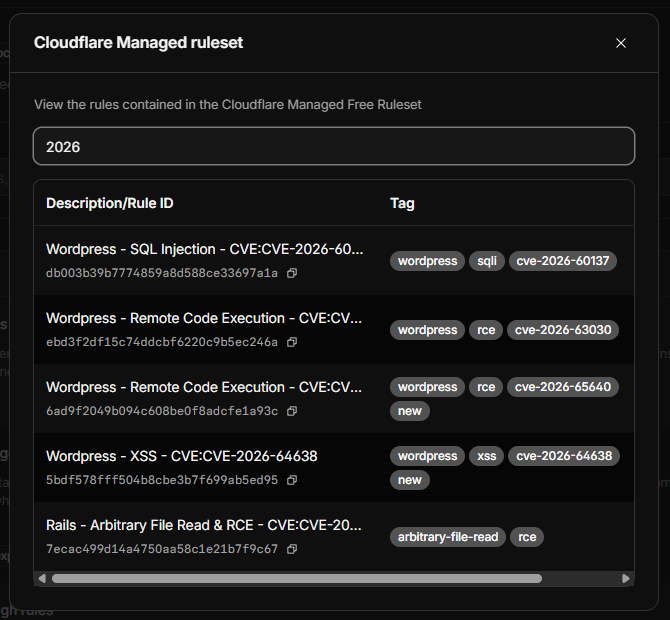The image size is (670, 620).
Task: Select rule ID text 5bdf578fff504b8cbe3b7f699ab5ed95
Action: (x=162, y=480)
